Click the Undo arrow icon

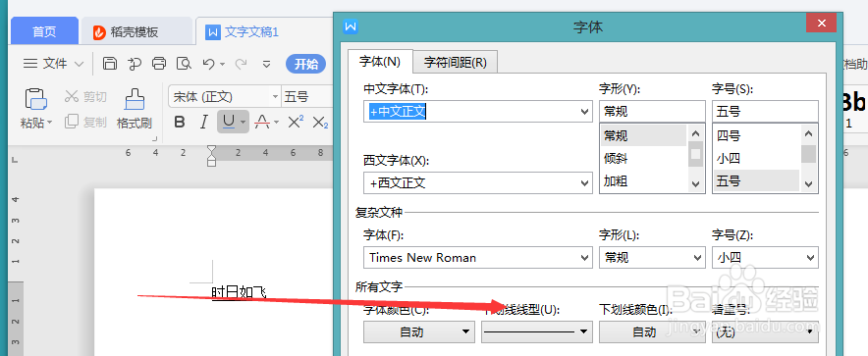tap(209, 64)
